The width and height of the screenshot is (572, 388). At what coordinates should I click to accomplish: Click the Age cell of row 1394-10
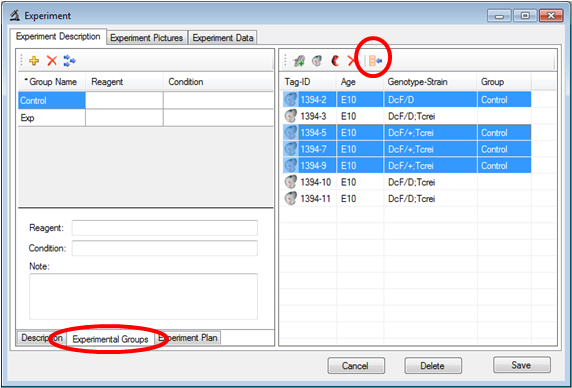coord(360,182)
